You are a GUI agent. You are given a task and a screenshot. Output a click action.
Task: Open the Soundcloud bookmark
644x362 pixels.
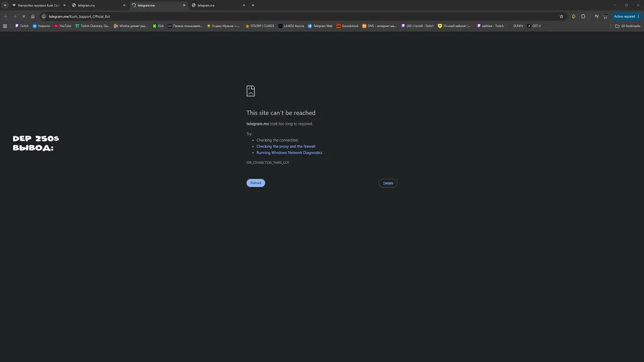[348, 26]
